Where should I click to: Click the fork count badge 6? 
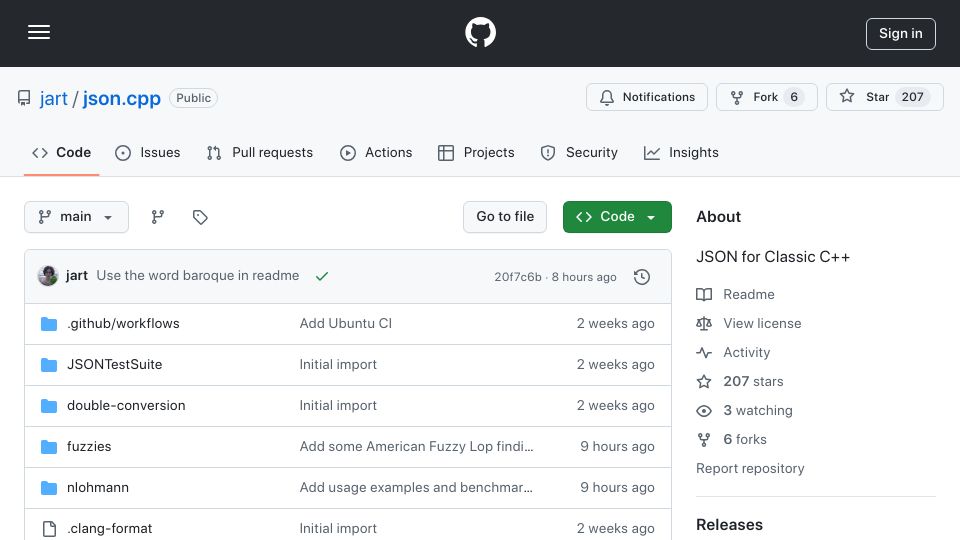coord(794,97)
